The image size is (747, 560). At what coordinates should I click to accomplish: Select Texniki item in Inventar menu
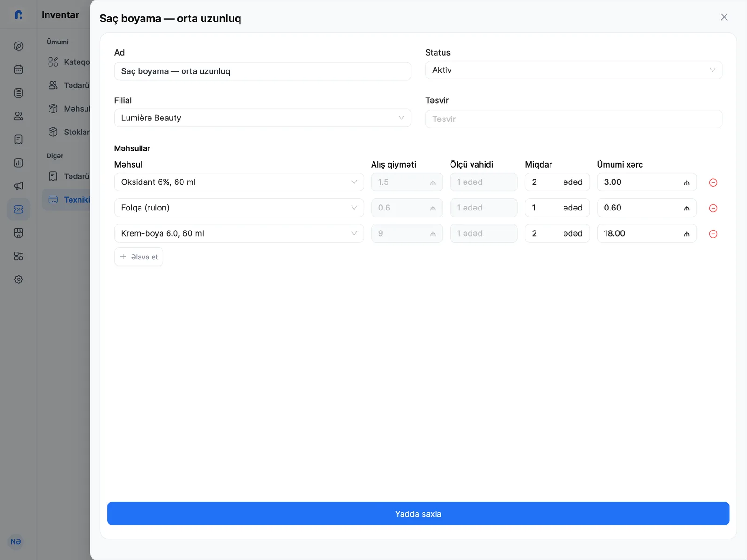click(x=66, y=200)
